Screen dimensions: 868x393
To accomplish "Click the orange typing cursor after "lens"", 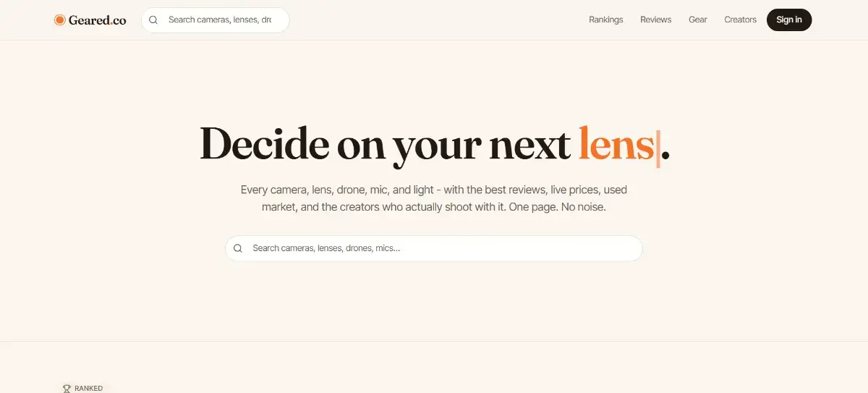I will (x=658, y=145).
